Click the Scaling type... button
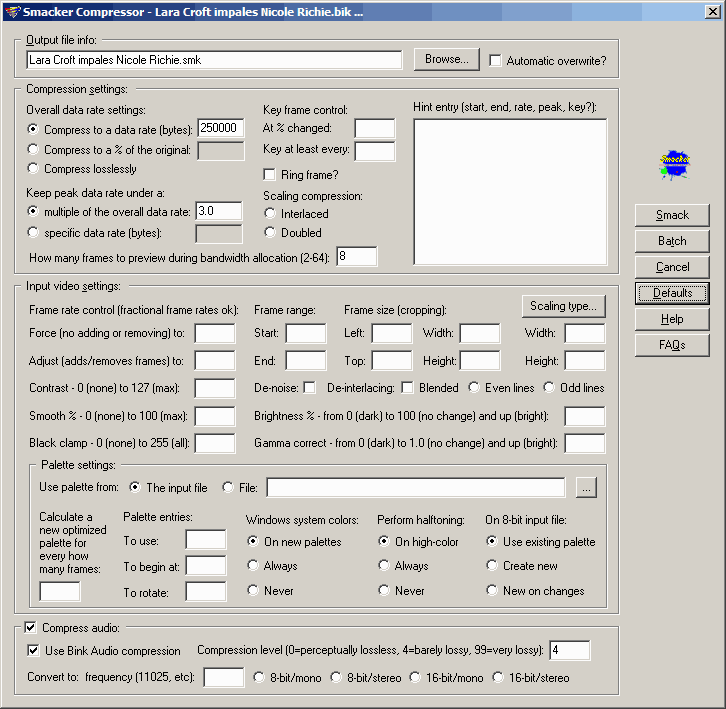This screenshot has height=709, width=726. tap(563, 306)
